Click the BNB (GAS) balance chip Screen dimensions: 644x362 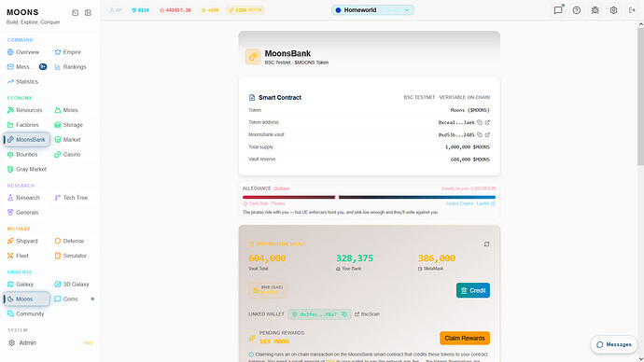coord(268,290)
